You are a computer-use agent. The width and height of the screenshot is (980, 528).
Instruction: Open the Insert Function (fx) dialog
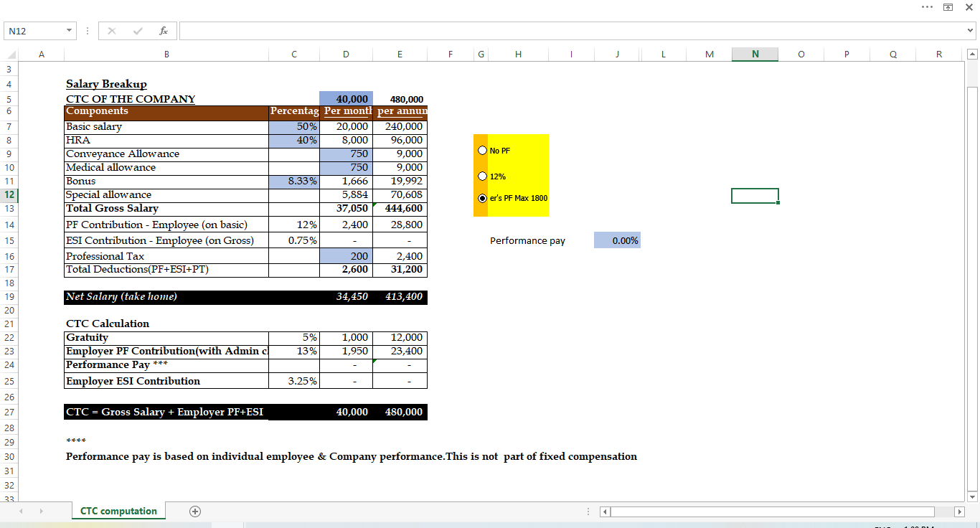[x=164, y=30]
